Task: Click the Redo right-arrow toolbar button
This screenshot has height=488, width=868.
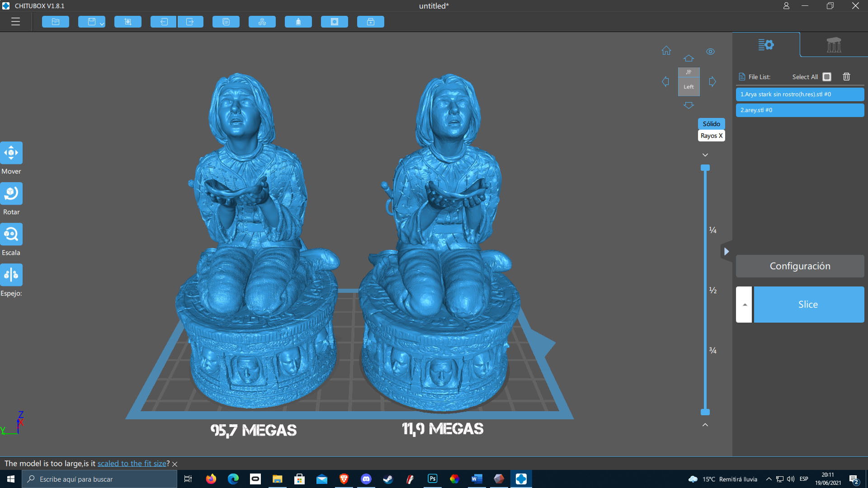Action: click(x=190, y=22)
